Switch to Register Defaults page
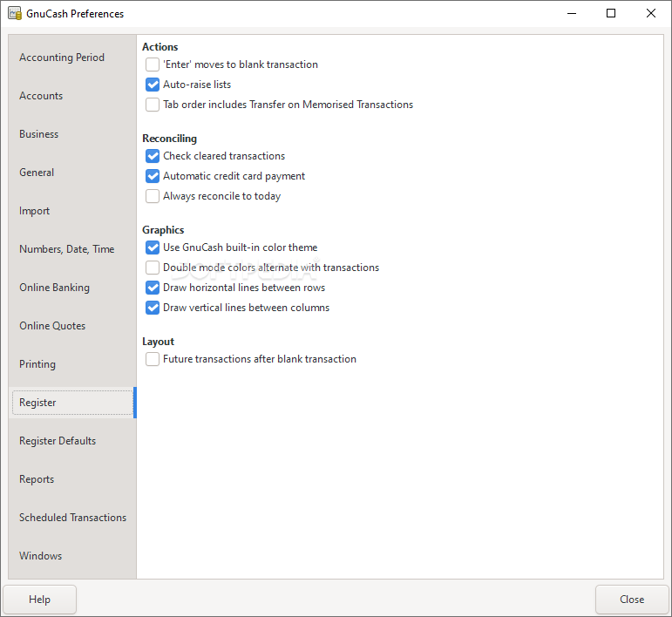This screenshot has height=617, width=672. pyautogui.click(x=72, y=441)
